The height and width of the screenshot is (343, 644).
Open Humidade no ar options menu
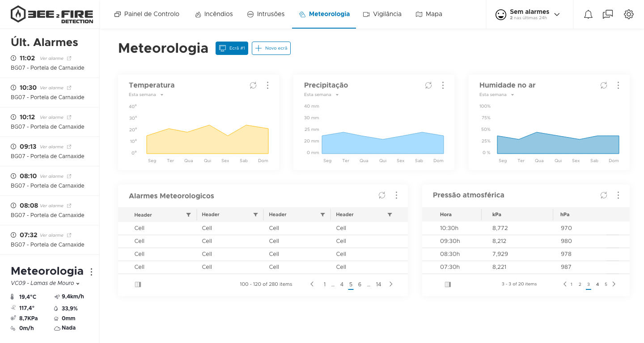coord(618,85)
